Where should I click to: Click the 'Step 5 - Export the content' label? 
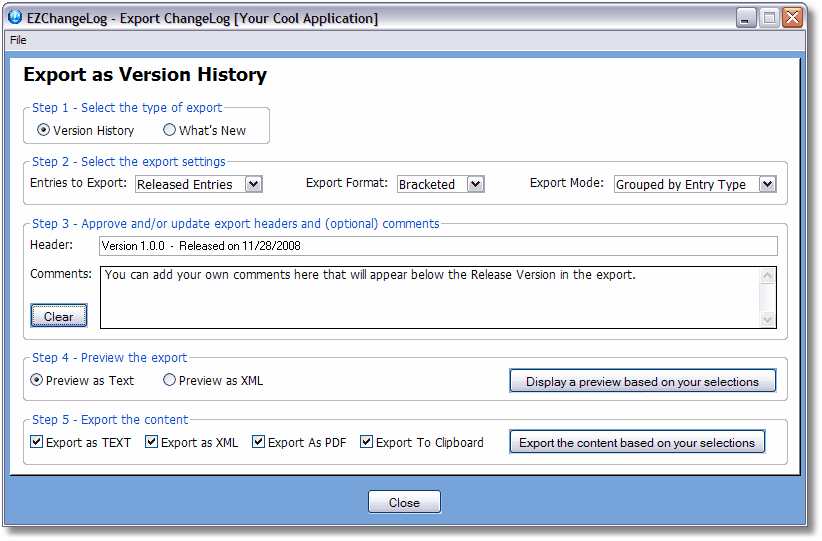[x=110, y=419]
